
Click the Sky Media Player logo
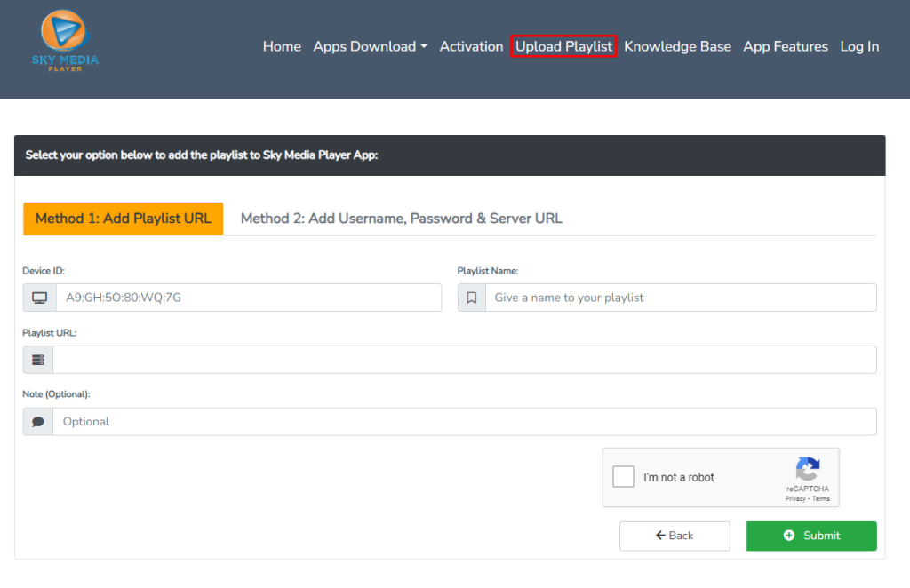(65, 42)
